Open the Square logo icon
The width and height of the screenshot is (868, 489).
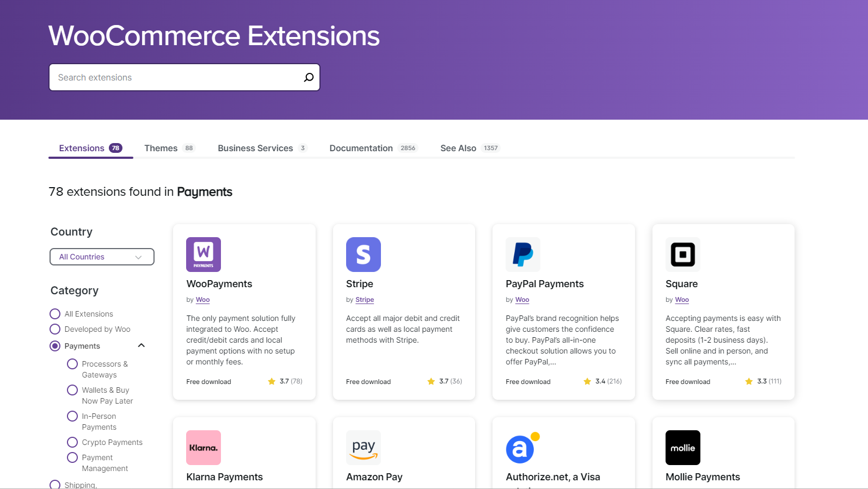683,255
